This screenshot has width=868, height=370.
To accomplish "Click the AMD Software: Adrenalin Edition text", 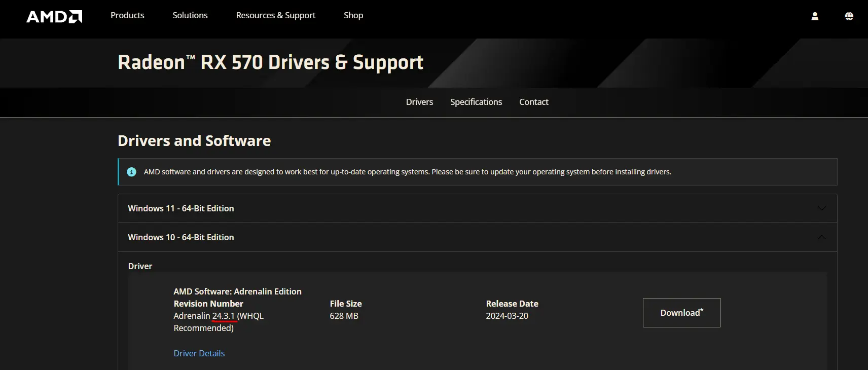I will (237, 291).
